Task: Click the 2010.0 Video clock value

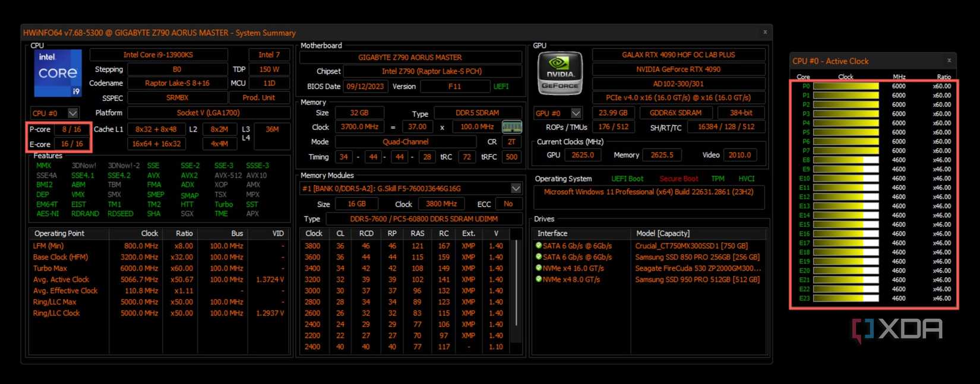Action: pyautogui.click(x=739, y=155)
